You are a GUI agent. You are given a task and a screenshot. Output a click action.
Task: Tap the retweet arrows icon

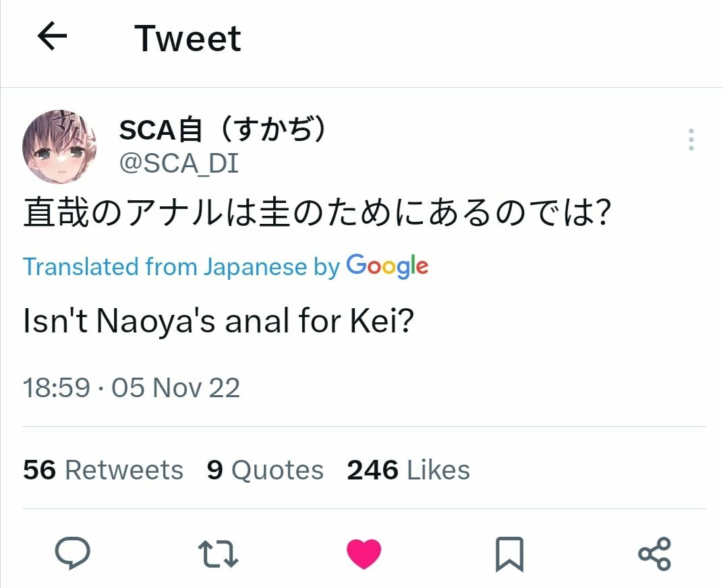tap(220, 554)
